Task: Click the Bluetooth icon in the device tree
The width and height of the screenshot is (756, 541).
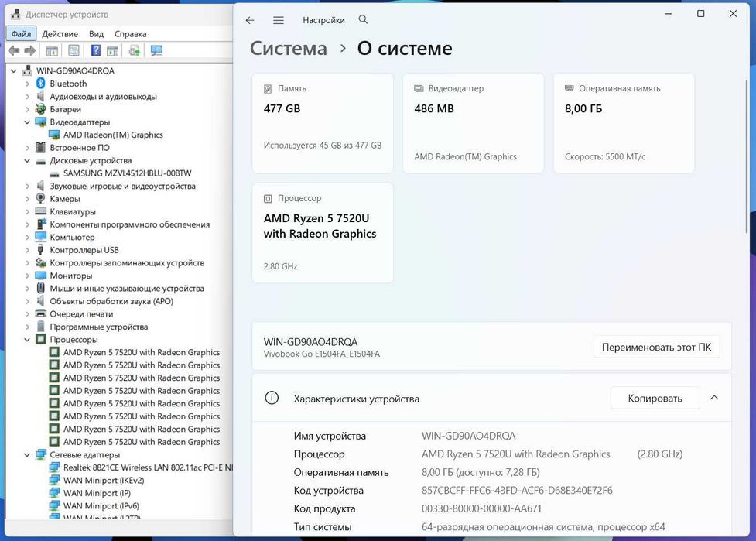Action: (x=41, y=84)
